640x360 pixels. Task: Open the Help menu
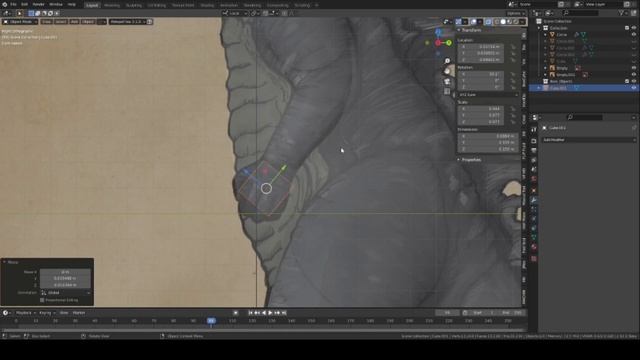pos(72,4)
